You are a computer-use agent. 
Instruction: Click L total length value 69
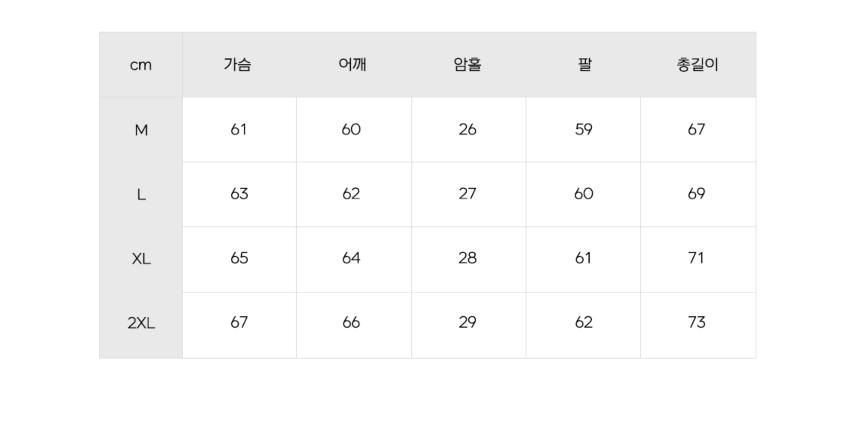(x=696, y=194)
